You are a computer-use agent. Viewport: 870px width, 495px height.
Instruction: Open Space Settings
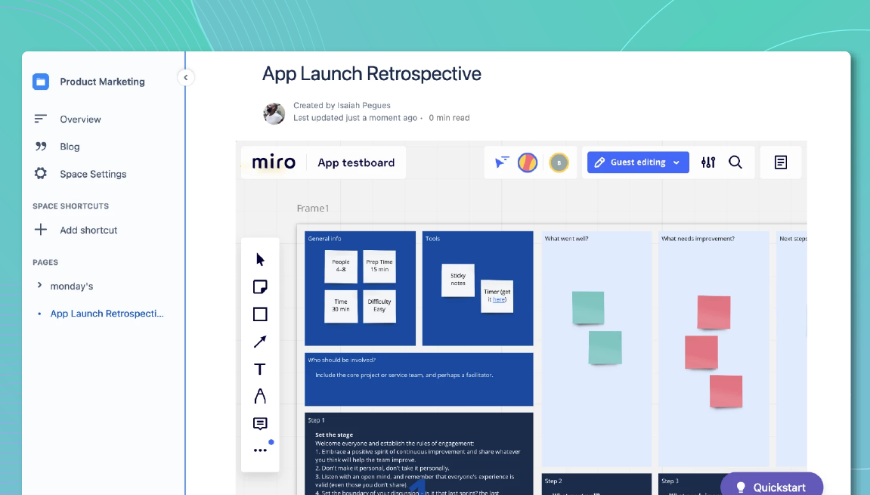tap(93, 174)
